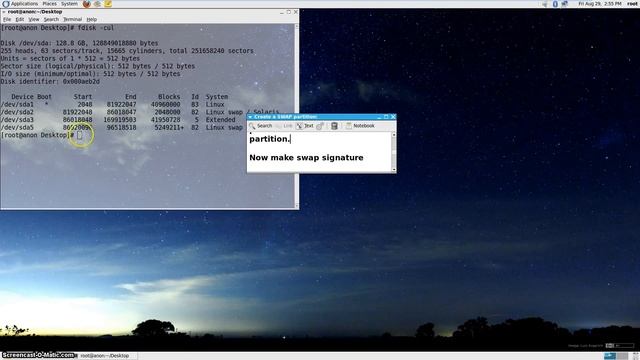This screenshot has height=360, width=640.
Task: Click the tools icon in note toolbar
Action: tap(320, 126)
